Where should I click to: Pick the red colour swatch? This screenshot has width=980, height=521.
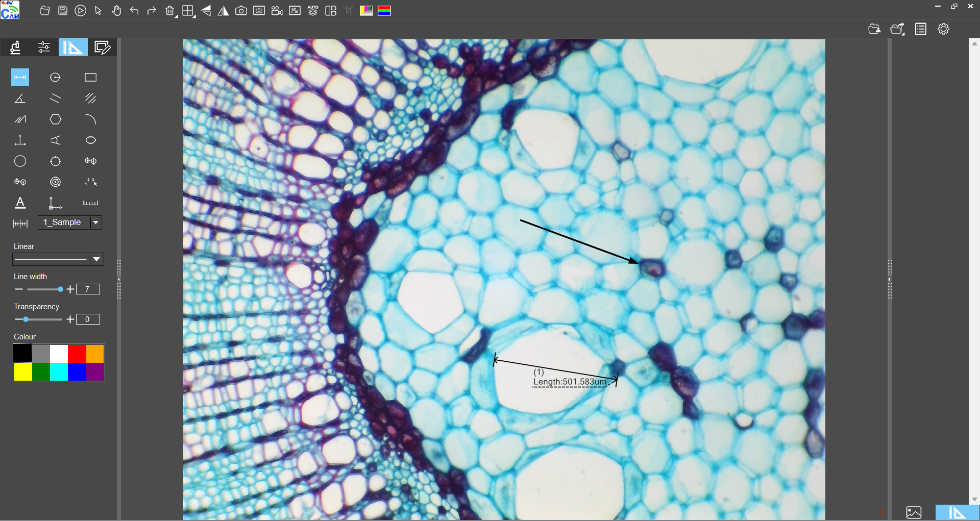(x=77, y=353)
